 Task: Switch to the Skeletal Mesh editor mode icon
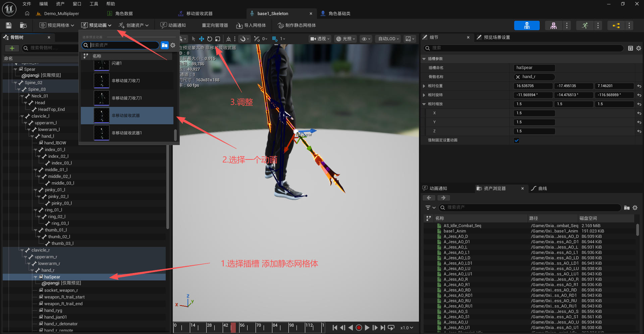[553, 25]
